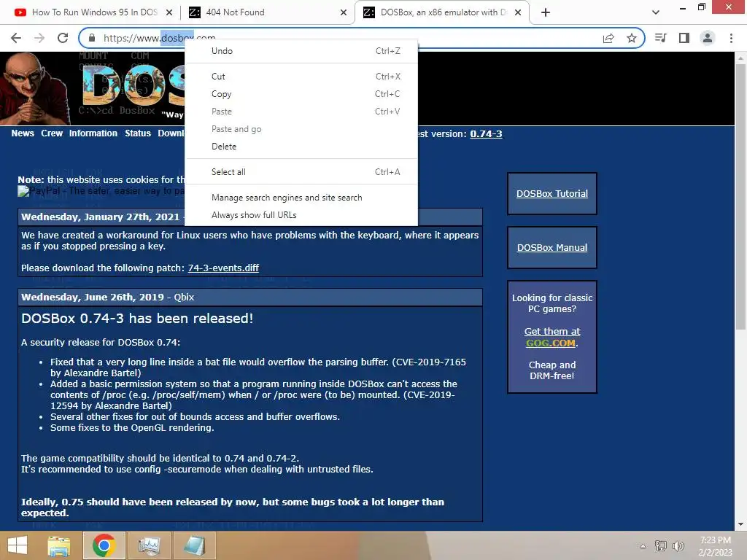This screenshot has height=560, width=747.
Task: Open the system monitor taskbar icon
Action: (149, 545)
